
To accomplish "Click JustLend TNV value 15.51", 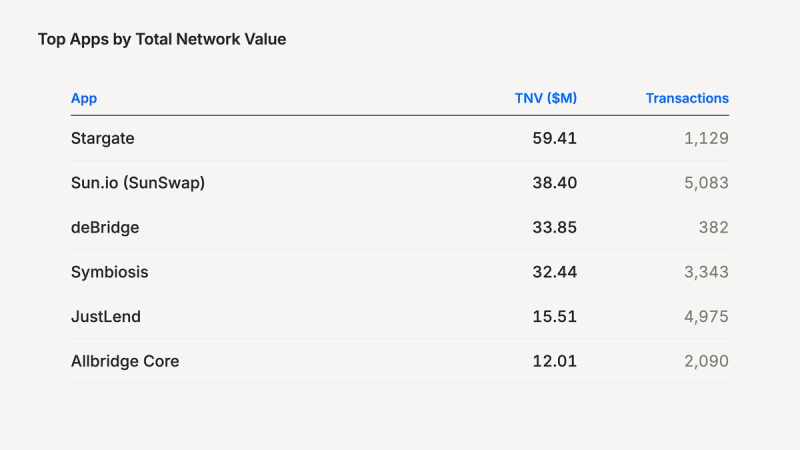I will pos(555,316).
